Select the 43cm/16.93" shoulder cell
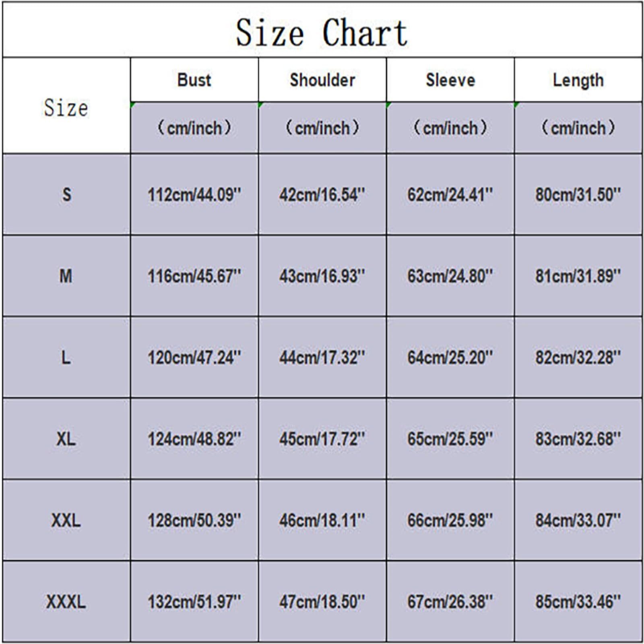Viewport: 644px width, 644px height. 322,276
